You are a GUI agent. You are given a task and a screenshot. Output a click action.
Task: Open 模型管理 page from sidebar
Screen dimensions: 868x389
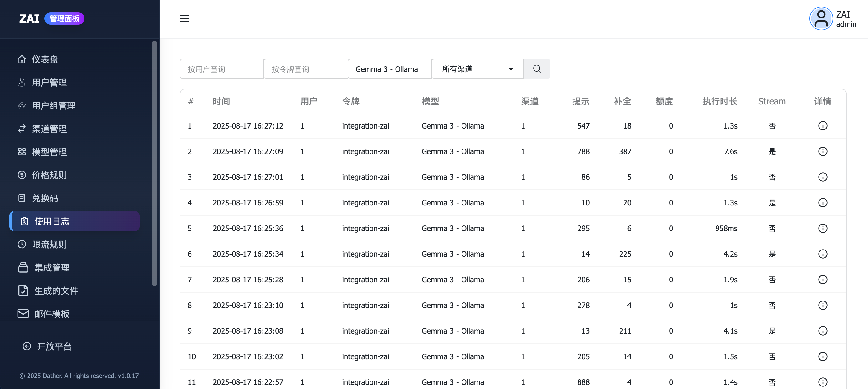(x=49, y=152)
